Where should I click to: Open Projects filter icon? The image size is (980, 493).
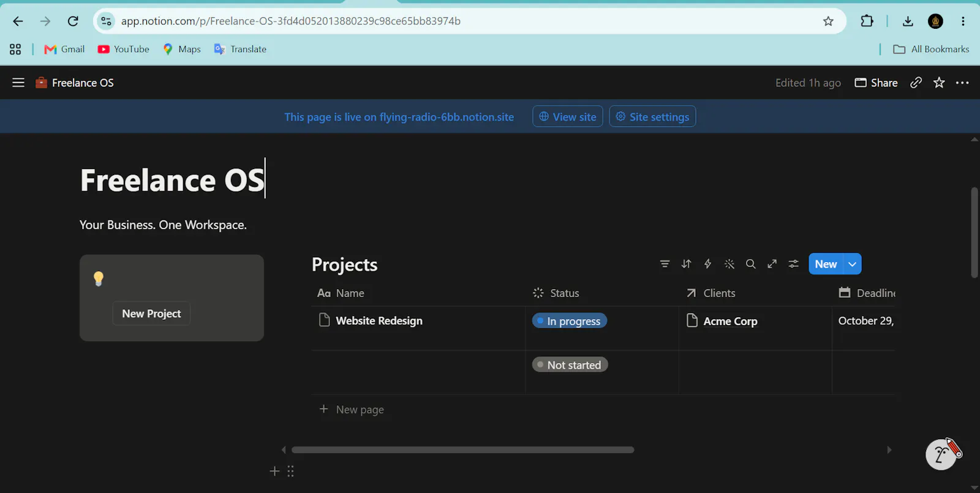coord(665,264)
